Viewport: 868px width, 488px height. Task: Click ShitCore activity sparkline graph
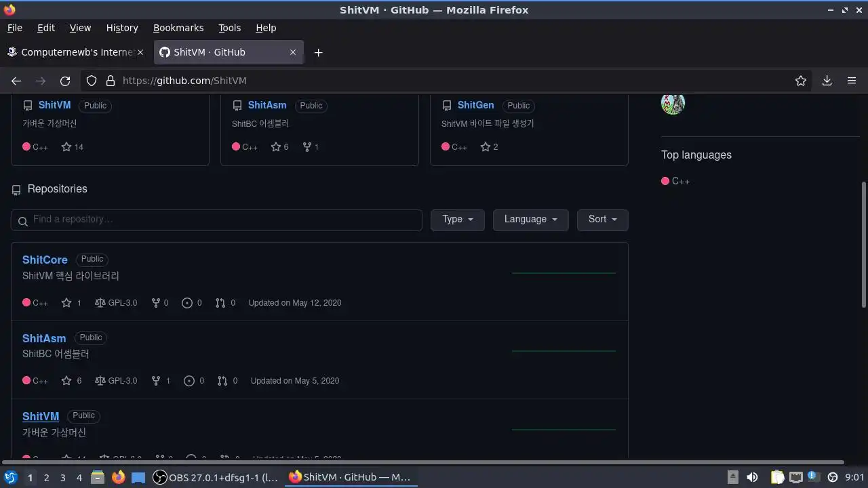click(x=564, y=273)
